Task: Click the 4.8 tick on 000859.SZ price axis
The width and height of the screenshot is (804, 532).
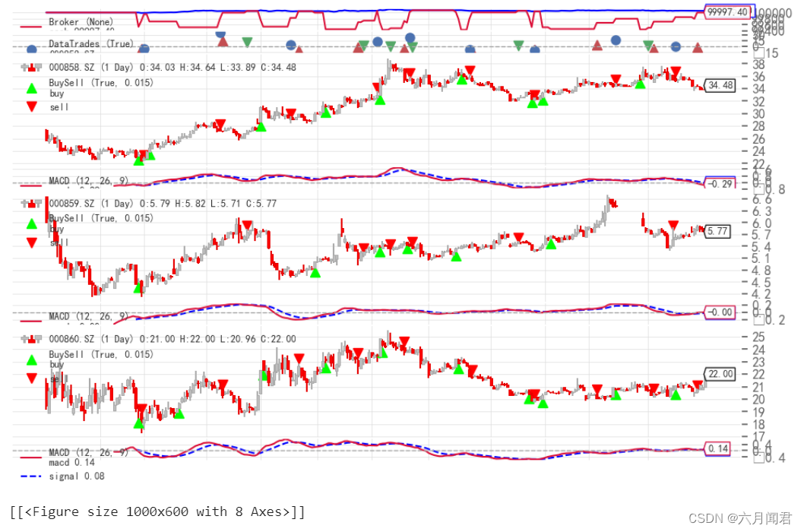Action: 761,271
